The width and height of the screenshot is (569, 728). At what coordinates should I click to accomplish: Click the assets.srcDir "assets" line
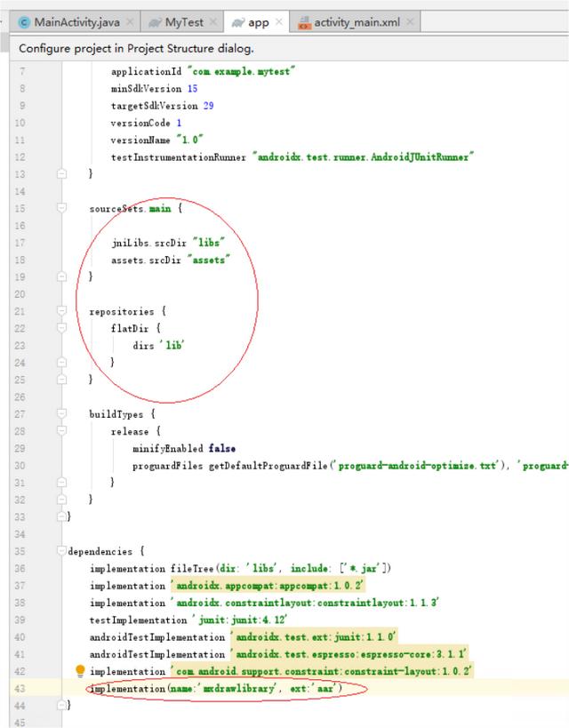[171, 260]
